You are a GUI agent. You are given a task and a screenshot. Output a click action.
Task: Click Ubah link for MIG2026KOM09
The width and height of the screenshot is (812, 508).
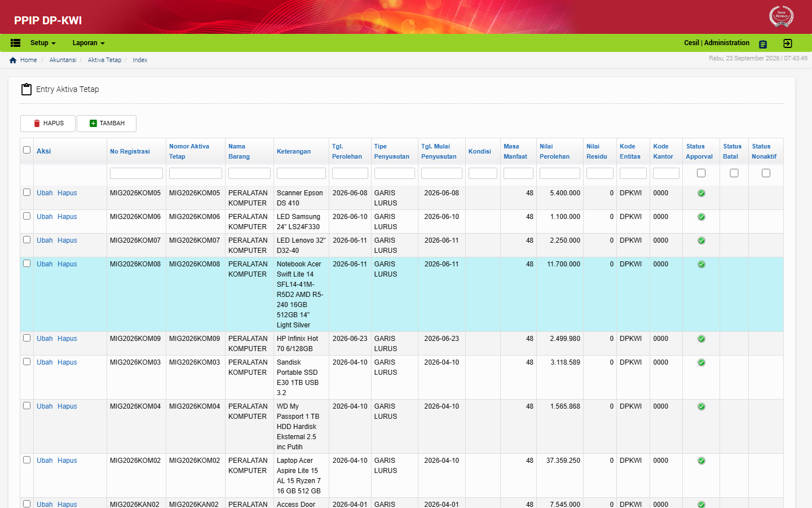(x=45, y=339)
